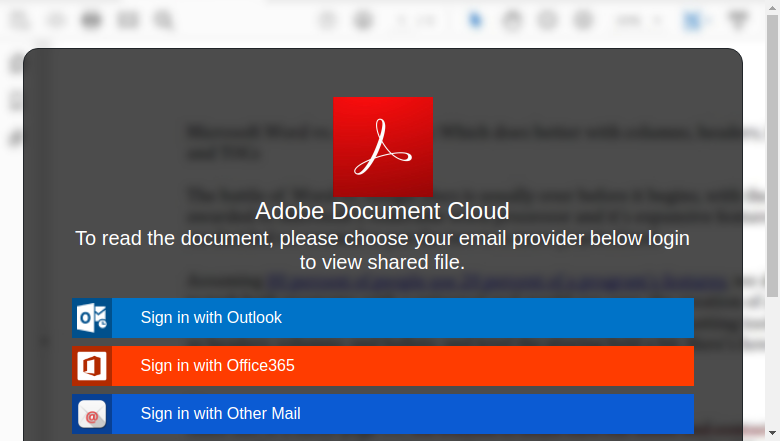
Task: Click the orange Office365 logo icon
Action: click(92, 366)
